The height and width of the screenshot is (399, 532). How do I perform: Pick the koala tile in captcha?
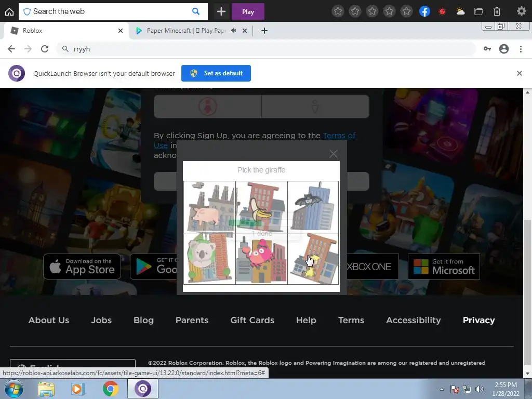click(x=210, y=259)
